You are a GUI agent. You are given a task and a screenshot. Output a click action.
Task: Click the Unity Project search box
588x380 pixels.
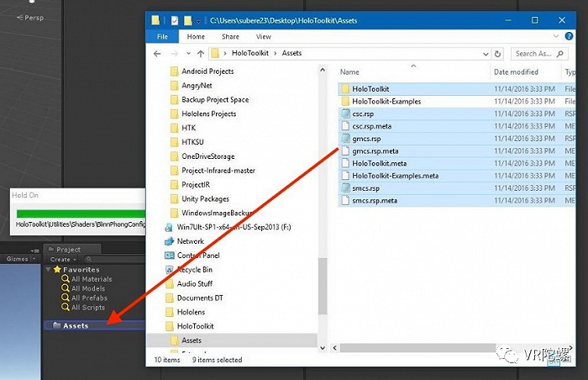tap(114, 259)
